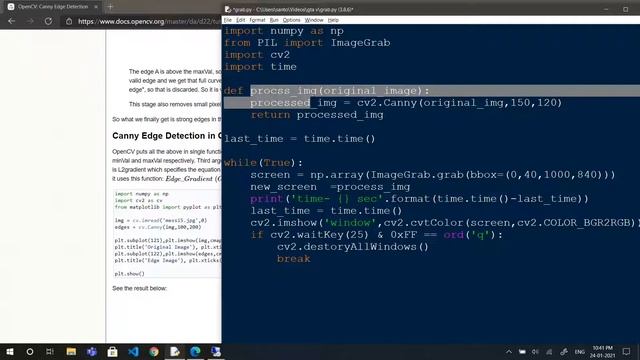Open the Windows Start menu
Image resolution: width=640 pixels, height=360 pixels.
tap(10, 351)
